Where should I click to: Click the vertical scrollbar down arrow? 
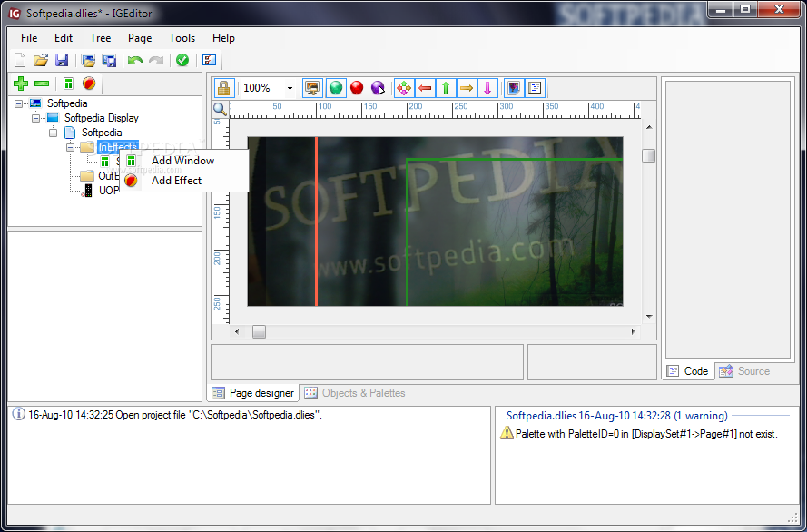click(649, 317)
